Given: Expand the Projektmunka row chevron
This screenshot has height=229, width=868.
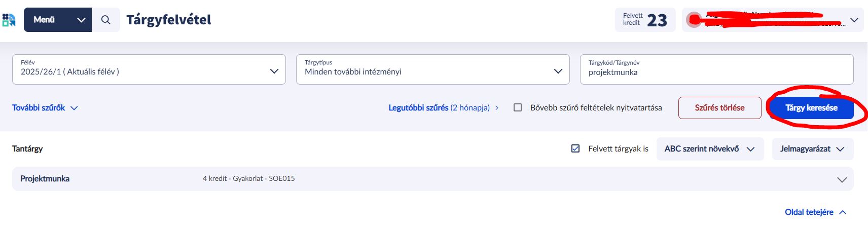Looking at the screenshot, I should [842, 179].
